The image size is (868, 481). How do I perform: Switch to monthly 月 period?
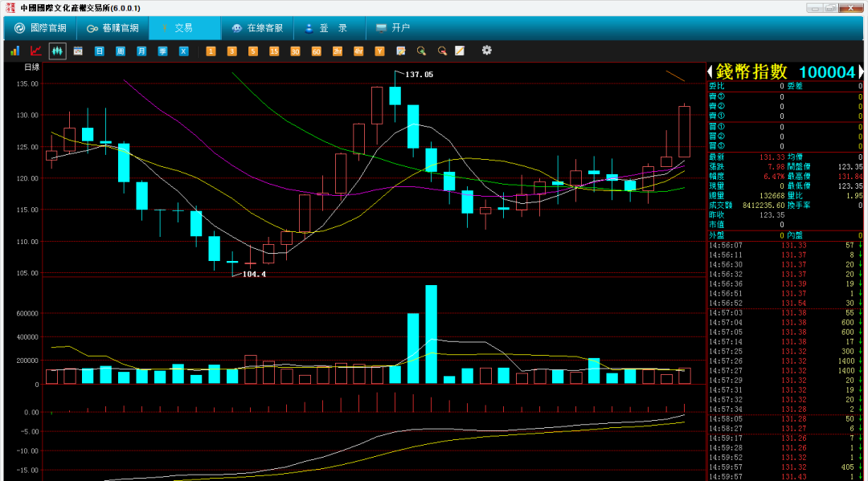click(141, 51)
